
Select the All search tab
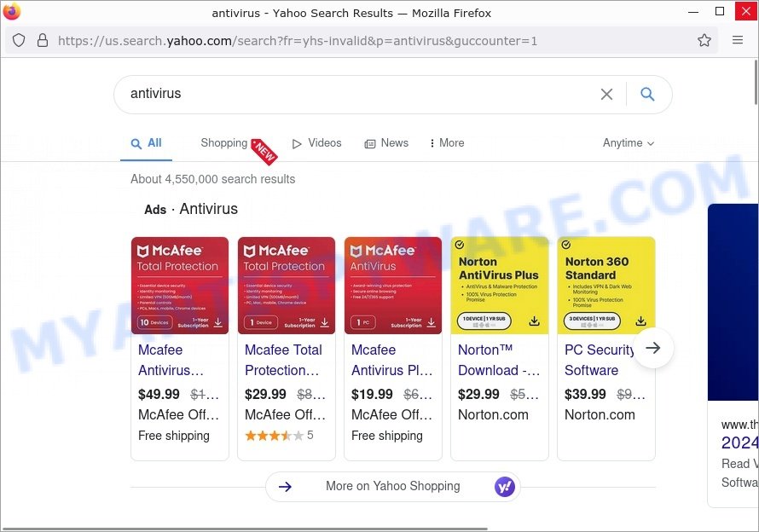point(146,143)
